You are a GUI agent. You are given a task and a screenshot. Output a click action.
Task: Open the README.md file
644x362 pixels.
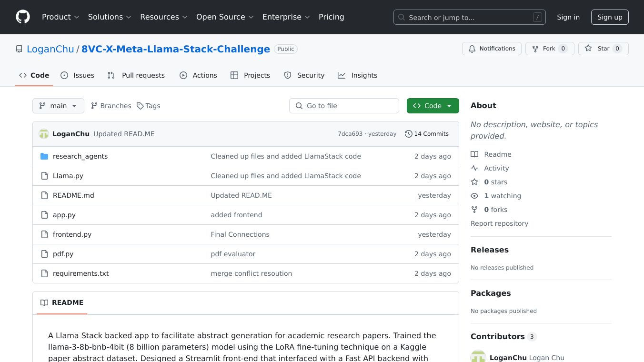(x=73, y=195)
